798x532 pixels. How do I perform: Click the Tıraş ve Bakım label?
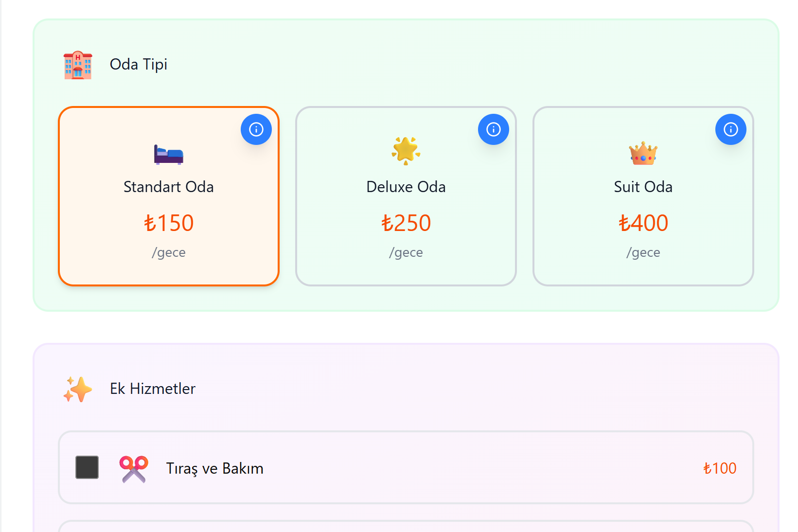click(x=214, y=468)
